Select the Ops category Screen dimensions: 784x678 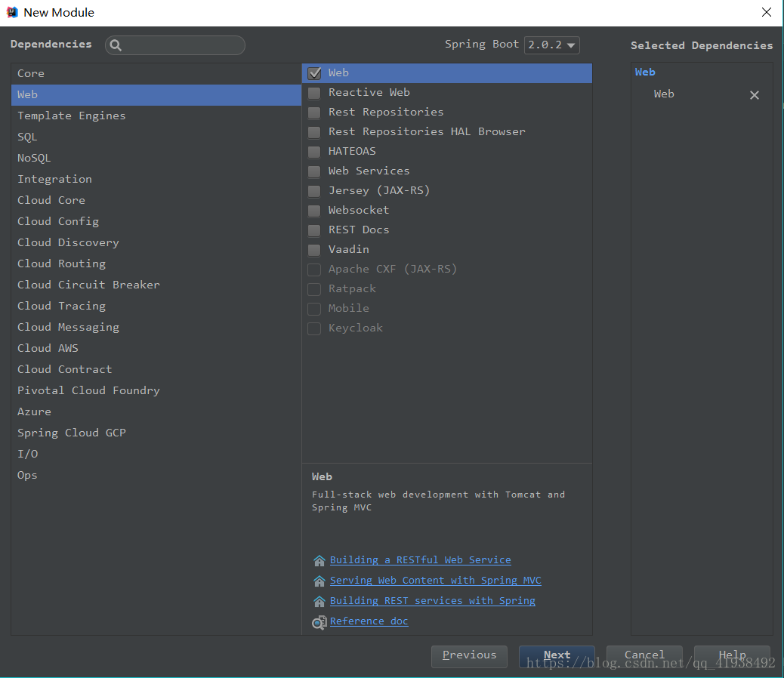click(x=156, y=475)
